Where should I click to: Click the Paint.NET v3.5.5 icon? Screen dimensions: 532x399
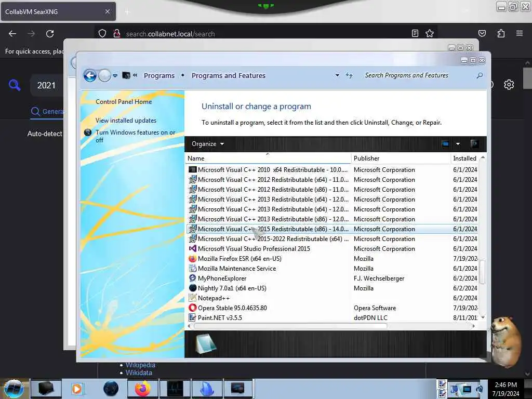(192, 317)
